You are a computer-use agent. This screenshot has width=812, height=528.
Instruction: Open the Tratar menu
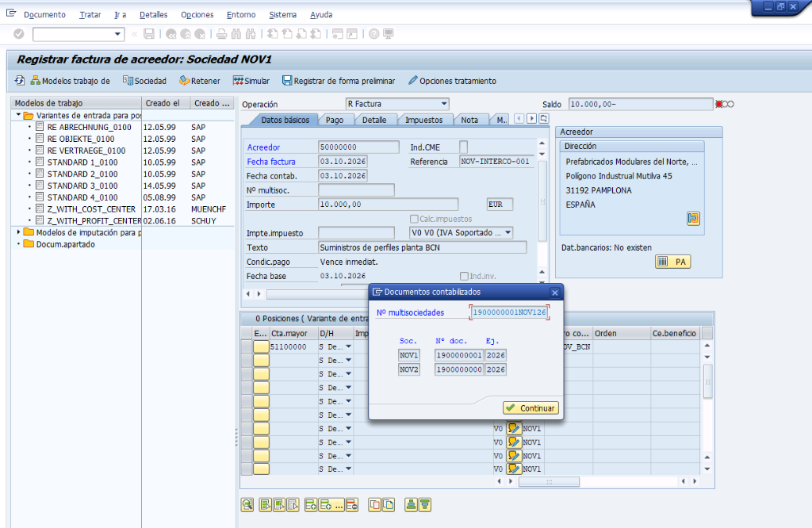(x=90, y=14)
